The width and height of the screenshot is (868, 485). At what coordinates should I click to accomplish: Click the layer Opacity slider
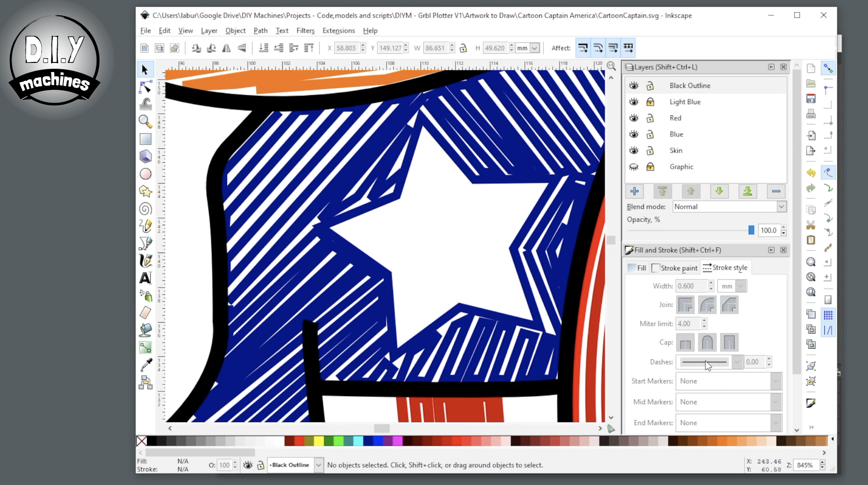691,230
